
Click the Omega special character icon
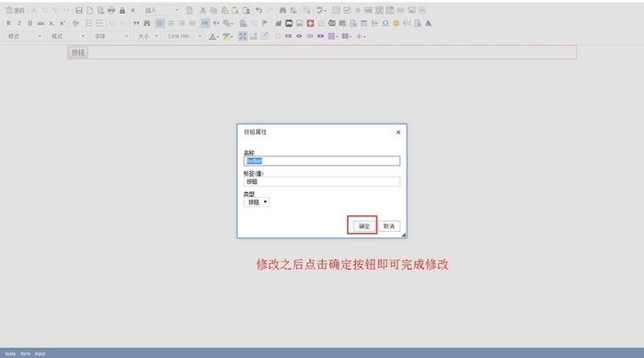point(385,23)
